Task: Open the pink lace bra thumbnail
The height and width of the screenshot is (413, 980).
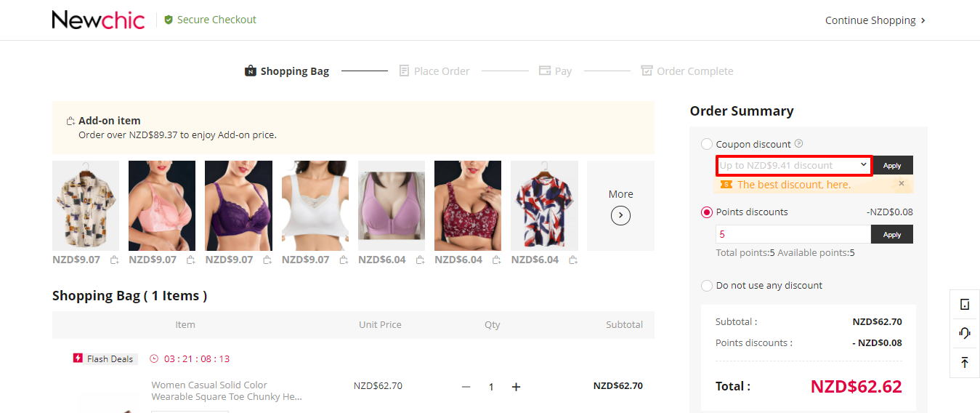Action: point(162,206)
